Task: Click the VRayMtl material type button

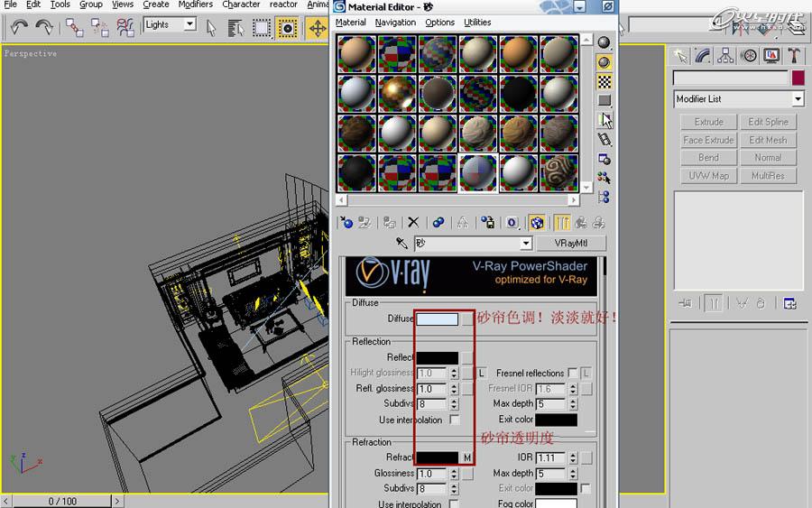Action: 571,243
